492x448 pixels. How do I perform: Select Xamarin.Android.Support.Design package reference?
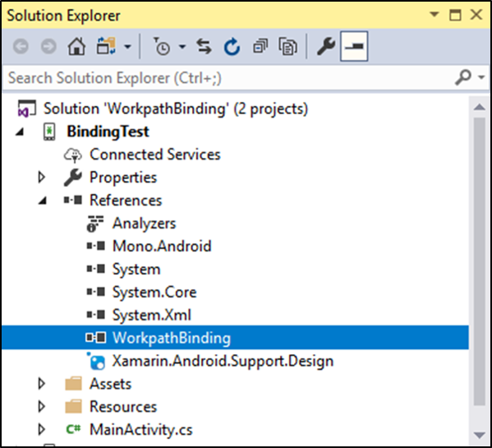click(x=223, y=361)
